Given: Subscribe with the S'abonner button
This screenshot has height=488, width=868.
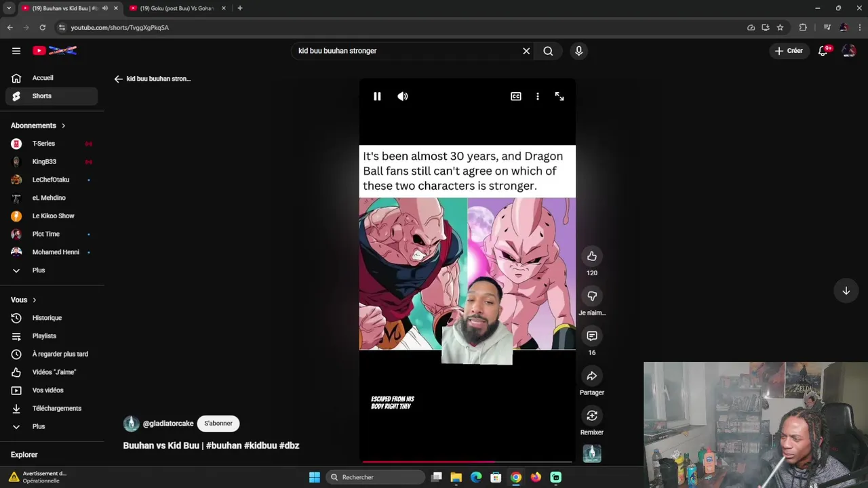Looking at the screenshot, I should click(218, 424).
